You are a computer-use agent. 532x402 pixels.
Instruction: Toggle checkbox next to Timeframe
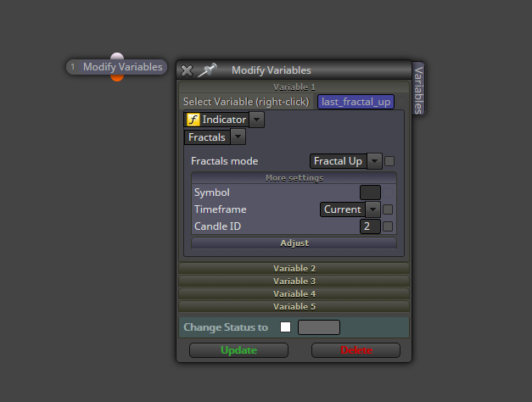click(388, 209)
